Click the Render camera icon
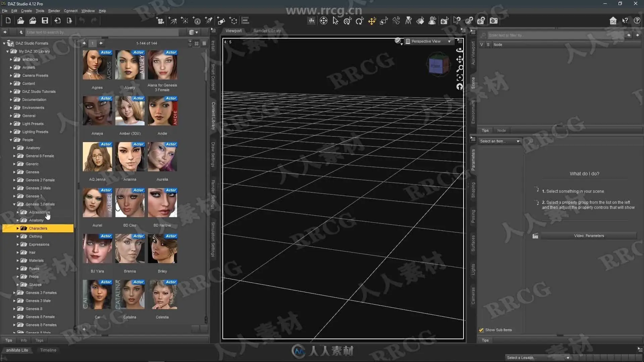 494,21
